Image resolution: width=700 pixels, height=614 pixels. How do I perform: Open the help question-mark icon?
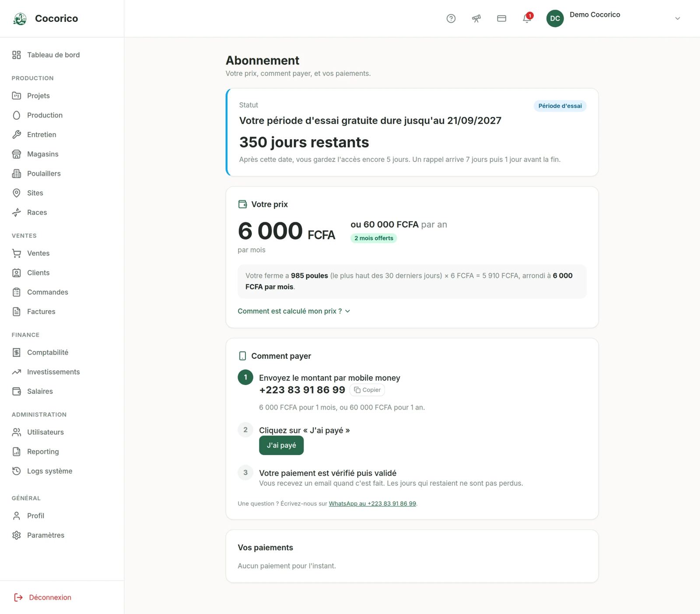pos(451,18)
